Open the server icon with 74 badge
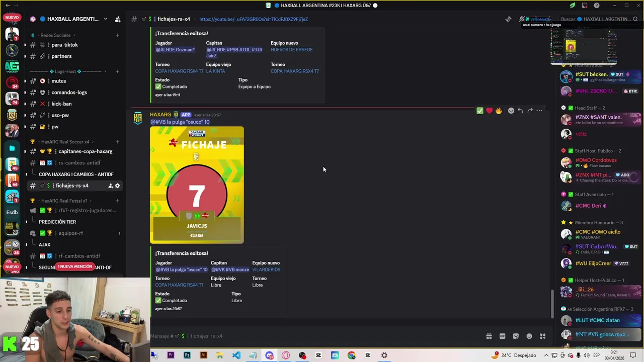This screenshot has height=362, width=644. click(x=12, y=99)
